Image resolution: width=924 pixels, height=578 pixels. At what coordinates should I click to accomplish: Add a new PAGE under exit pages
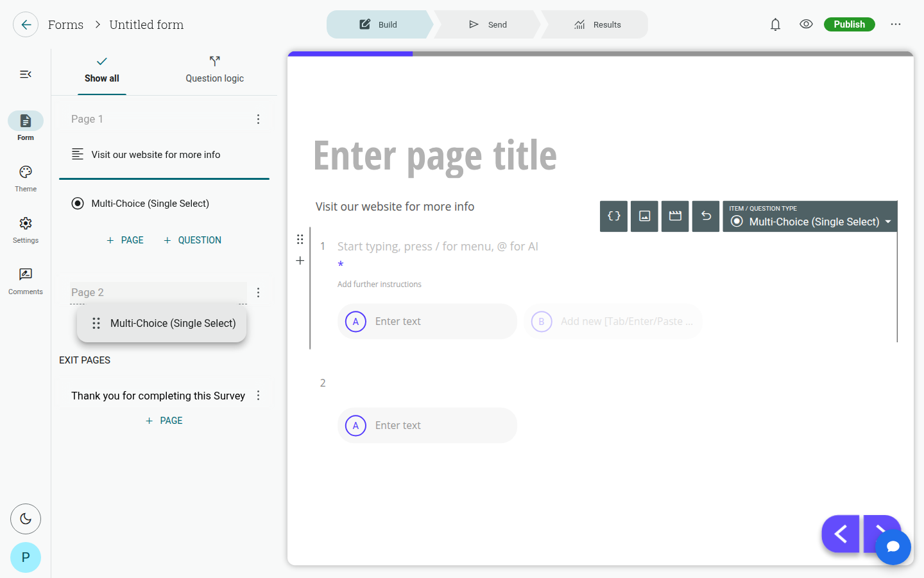click(x=164, y=421)
